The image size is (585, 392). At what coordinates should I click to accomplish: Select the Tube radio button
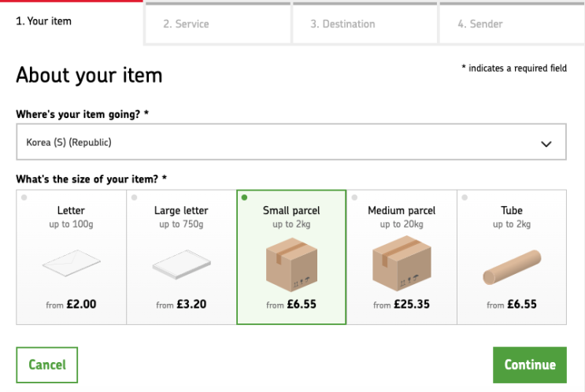tap(465, 198)
